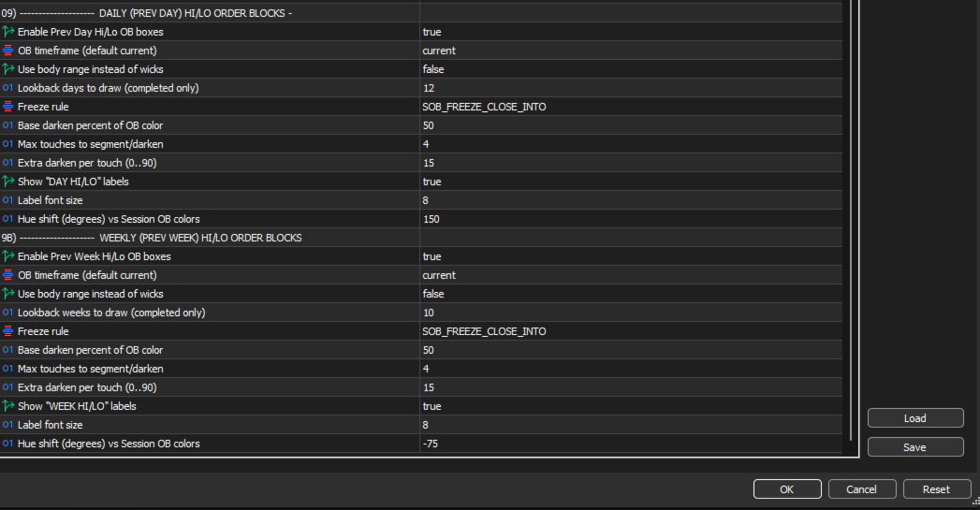The width and height of the screenshot is (980, 510).
Task: Click the integer icon beside Lookback weeks to draw
Action: 8,313
